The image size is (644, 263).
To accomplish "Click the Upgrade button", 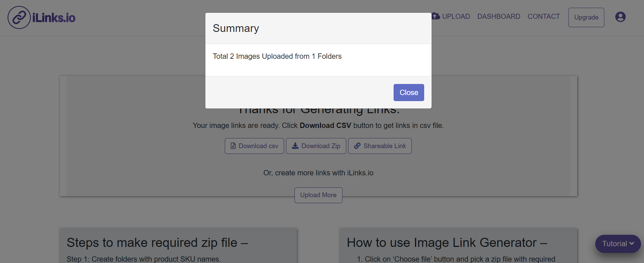I will (x=586, y=17).
